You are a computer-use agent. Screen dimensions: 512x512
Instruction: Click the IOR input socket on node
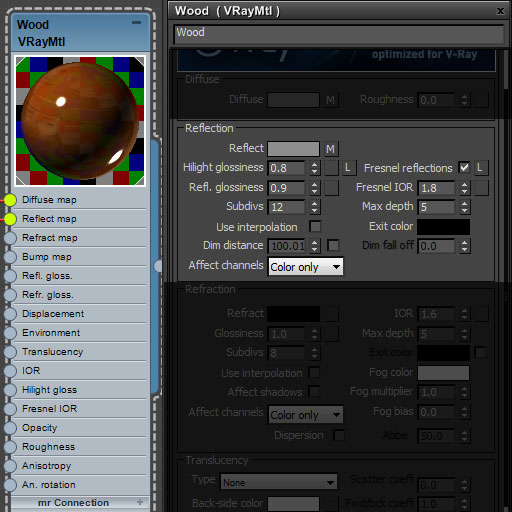(10, 371)
